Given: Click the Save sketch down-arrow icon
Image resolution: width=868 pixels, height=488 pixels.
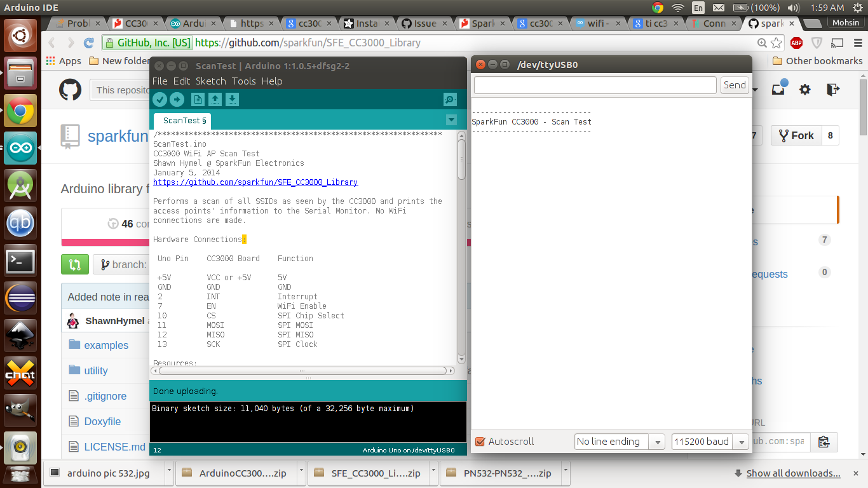Looking at the screenshot, I should [232, 99].
